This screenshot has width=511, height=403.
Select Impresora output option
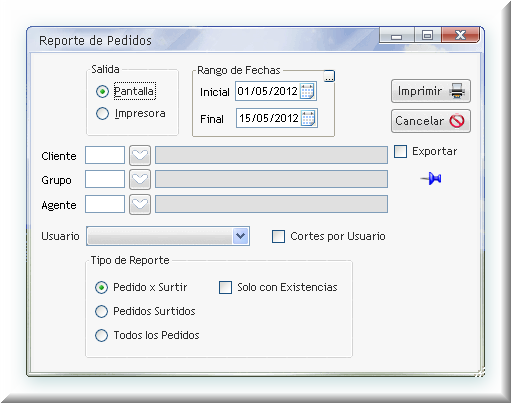[102, 114]
